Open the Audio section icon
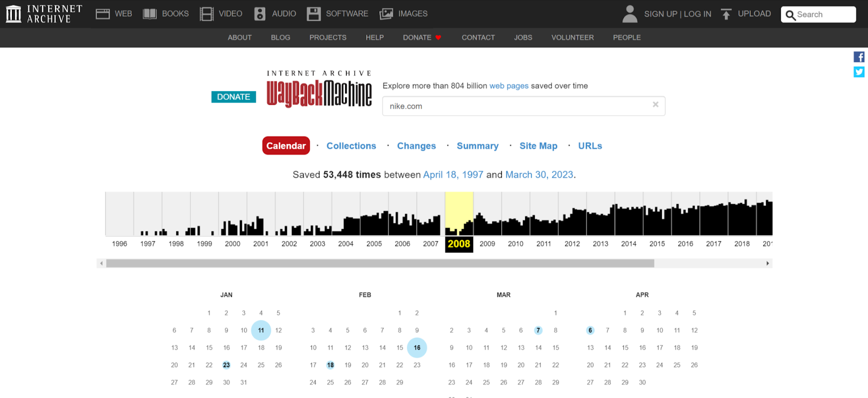868x398 pixels. click(x=260, y=14)
